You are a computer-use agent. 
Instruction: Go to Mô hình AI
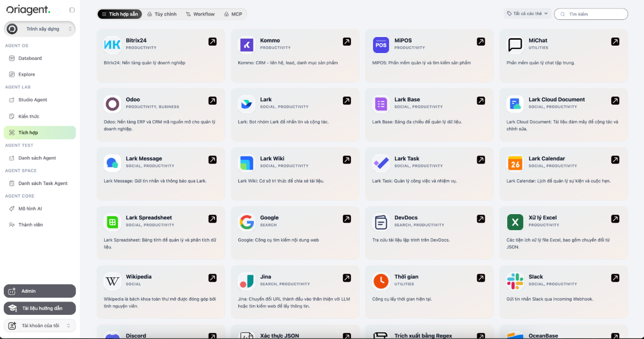click(40, 209)
